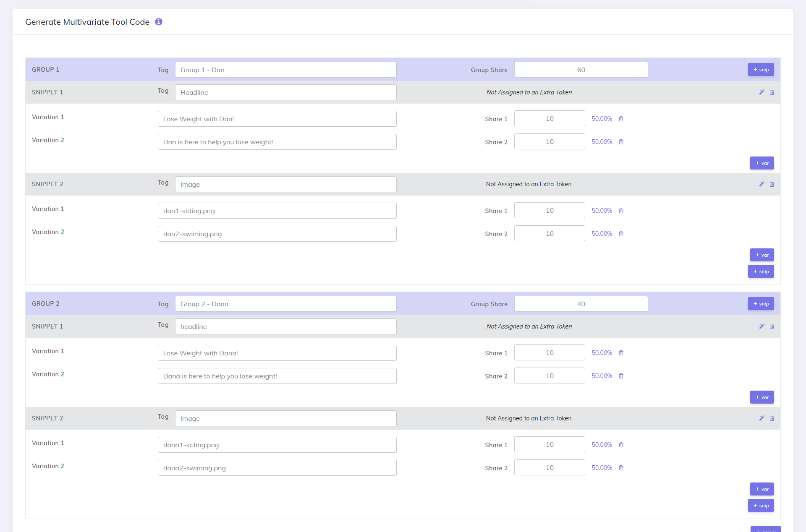Click '+ var' below dana2-swiming.png variation
Image resolution: width=806 pixels, height=532 pixels.
coord(762,489)
